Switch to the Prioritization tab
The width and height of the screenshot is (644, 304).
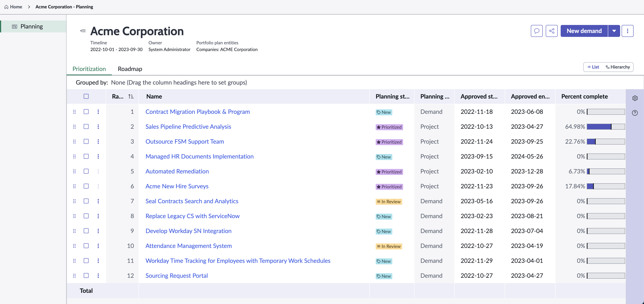89,69
